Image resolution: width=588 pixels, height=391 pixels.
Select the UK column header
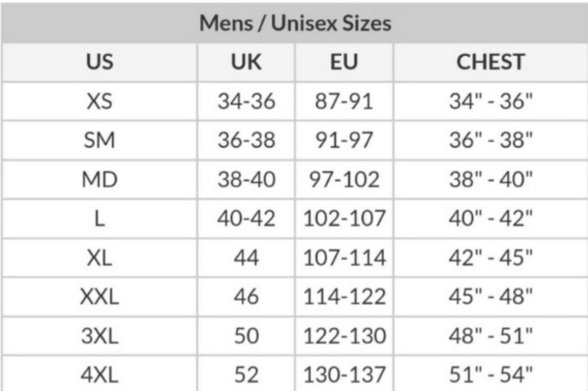(x=246, y=61)
